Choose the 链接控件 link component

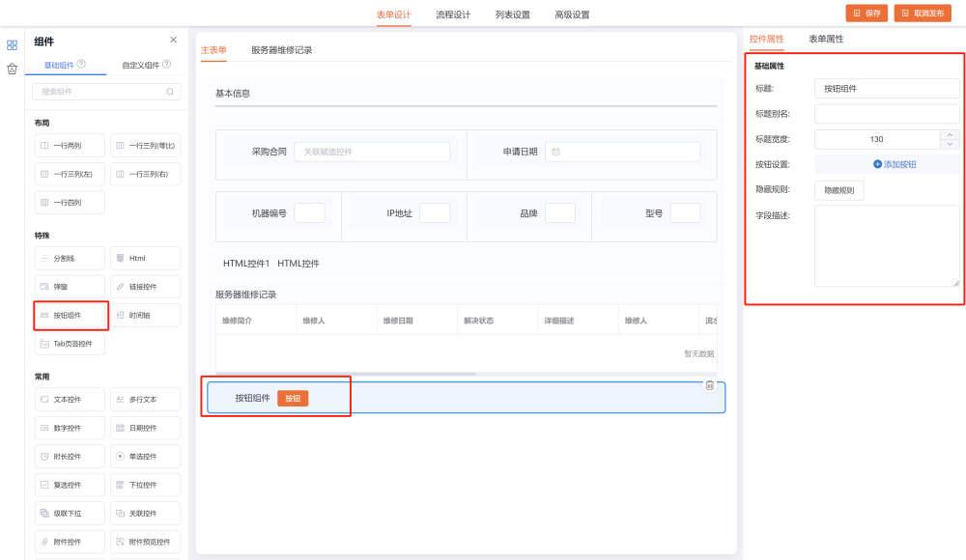point(145,287)
